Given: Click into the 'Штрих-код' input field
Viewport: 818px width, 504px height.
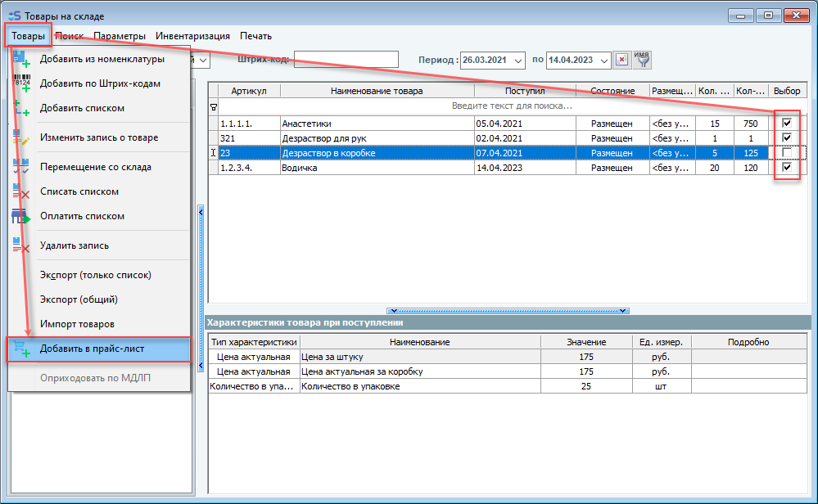Looking at the screenshot, I should click(x=346, y=60).
